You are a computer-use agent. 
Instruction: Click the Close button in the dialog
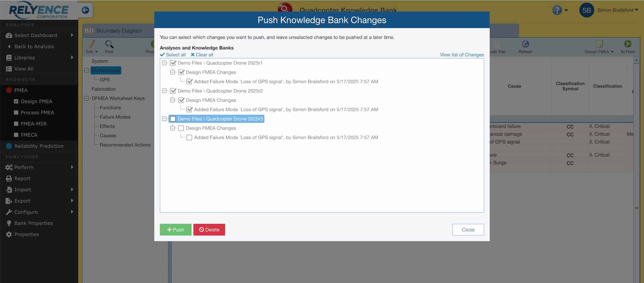tap(468, 230)
